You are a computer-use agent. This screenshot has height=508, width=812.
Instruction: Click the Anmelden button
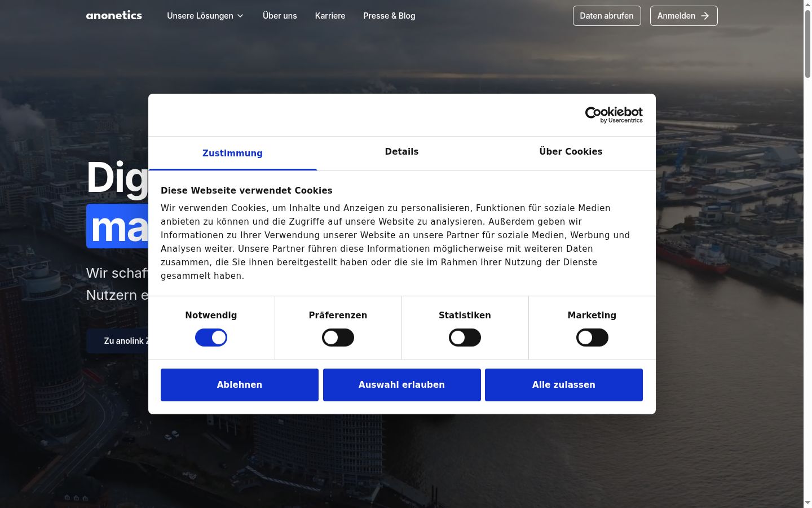(x=683, y=16)
